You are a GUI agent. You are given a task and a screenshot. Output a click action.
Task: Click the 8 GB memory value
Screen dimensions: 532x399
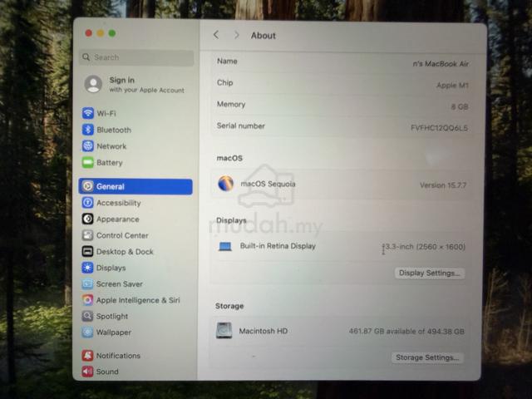point(460,107)
